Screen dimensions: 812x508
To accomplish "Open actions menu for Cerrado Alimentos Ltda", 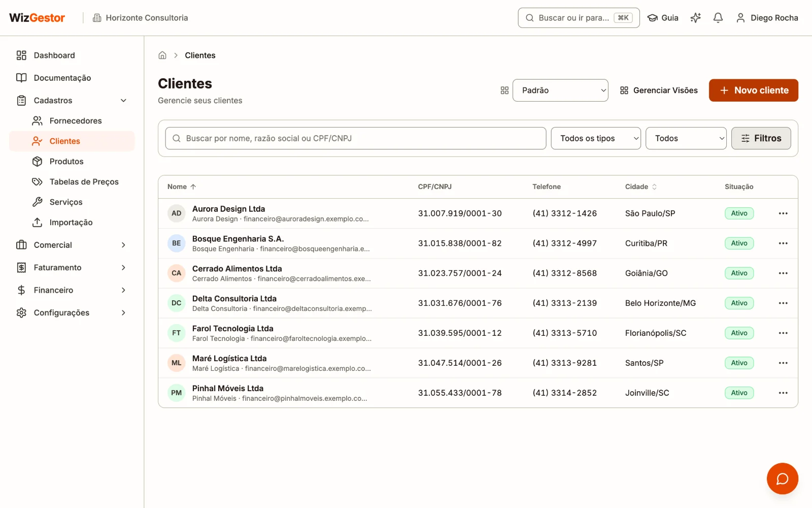I will pyautogui.click(x=783, y=273).
